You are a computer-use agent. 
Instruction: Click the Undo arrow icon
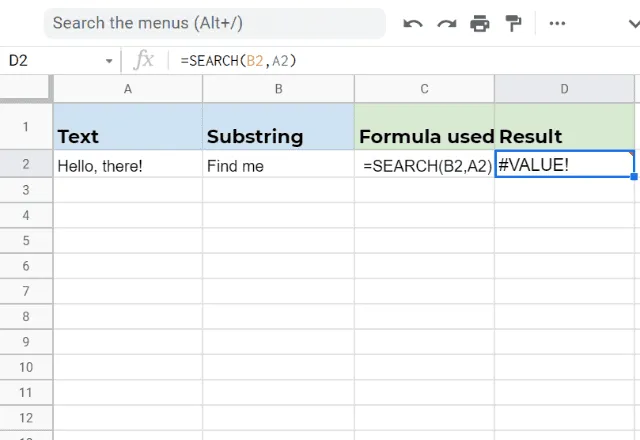point(413,24)
